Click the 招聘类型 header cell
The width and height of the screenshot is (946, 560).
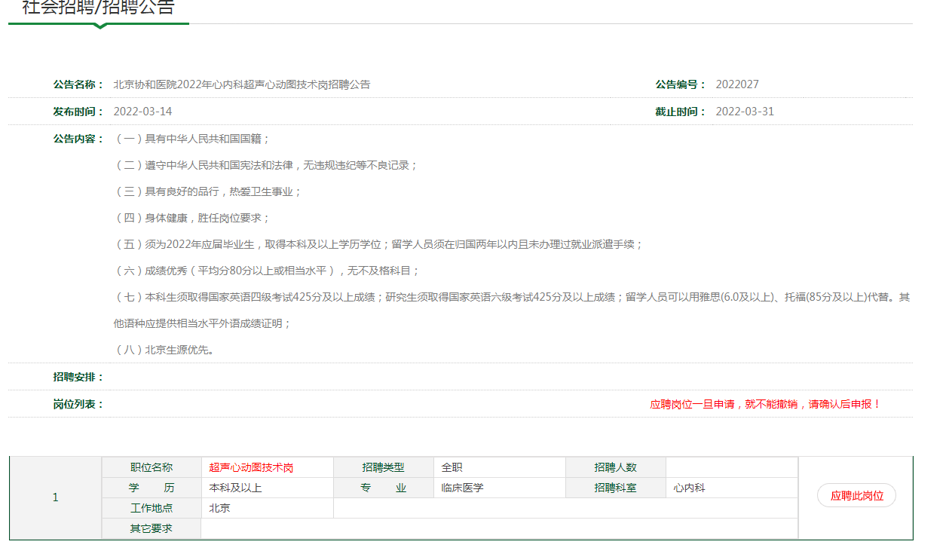tap(384, 467)
